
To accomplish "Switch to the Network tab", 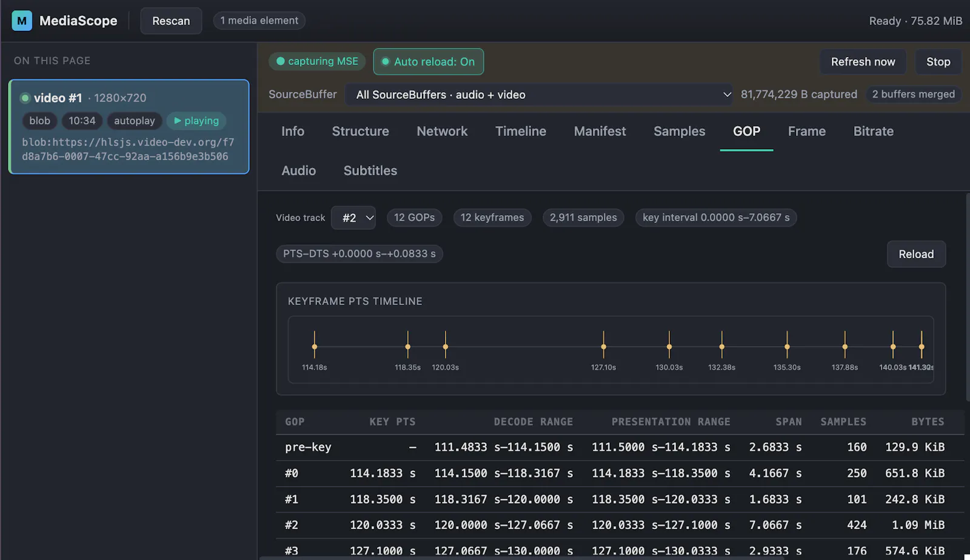I will point(442,132).
